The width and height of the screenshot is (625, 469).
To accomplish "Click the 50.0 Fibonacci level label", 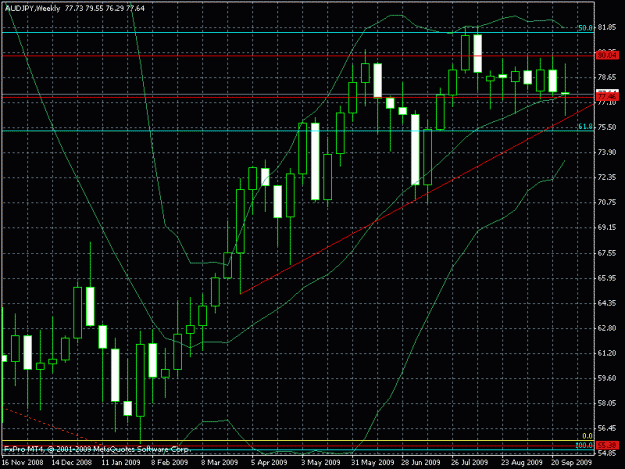I will click(x=585, y=28).
